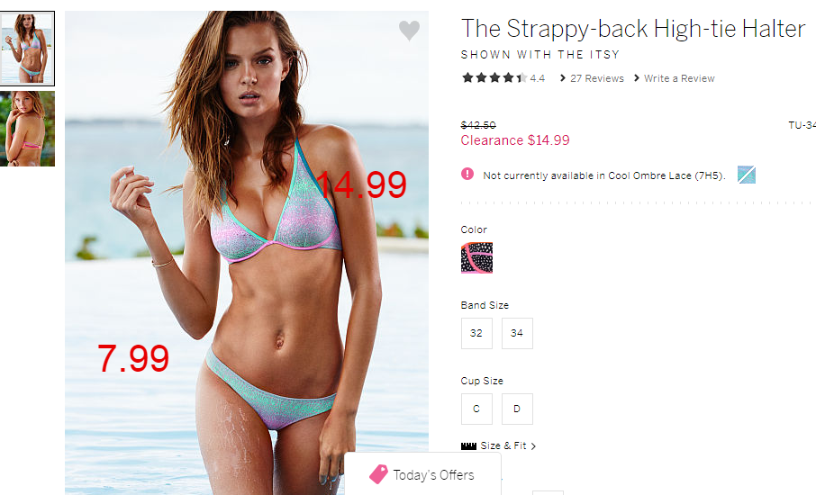
Task: Click the ruler icon beside Size & Fit
Action: click(x=468, y=445)
